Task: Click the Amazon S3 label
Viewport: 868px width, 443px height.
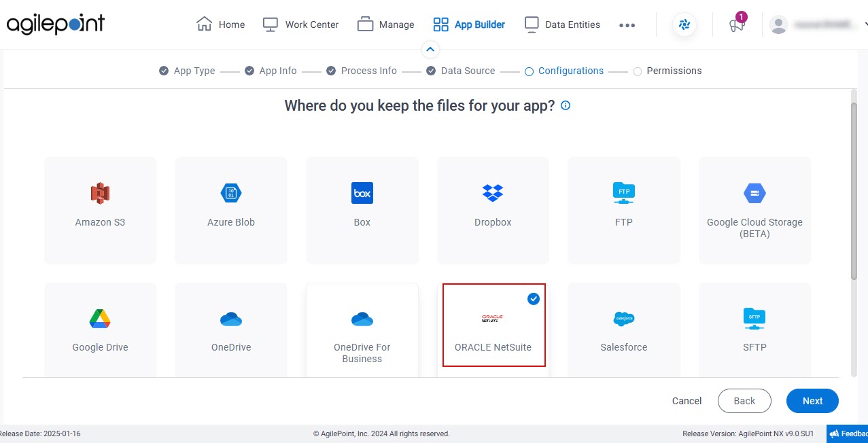Action: pyautogui.click(x=101, y=222)
